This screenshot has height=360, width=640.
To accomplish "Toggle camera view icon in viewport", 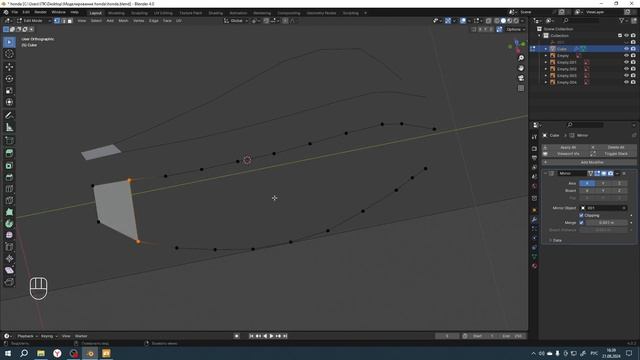I will (x=521, y=78).
